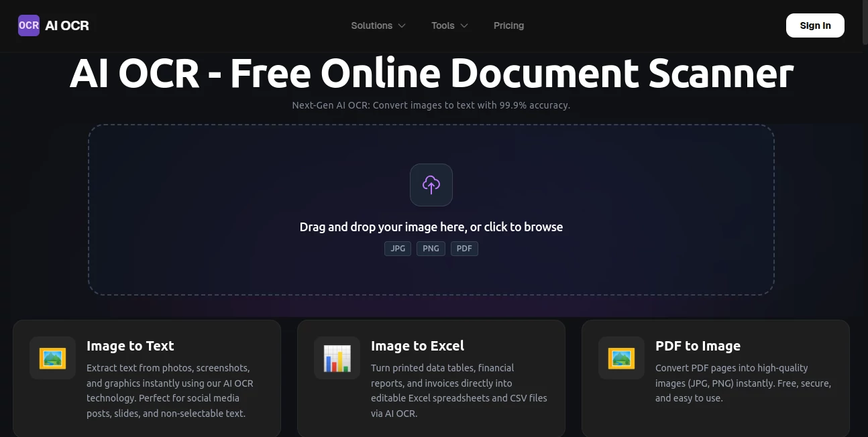Open the Tools dropdown menu
868x437 pixels.
point(449,25)
